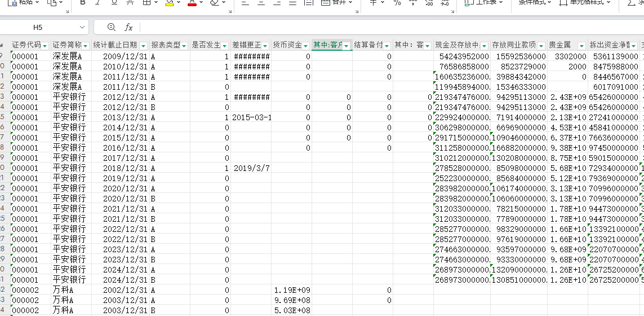Click the fx insert function icon

(128, 27)
